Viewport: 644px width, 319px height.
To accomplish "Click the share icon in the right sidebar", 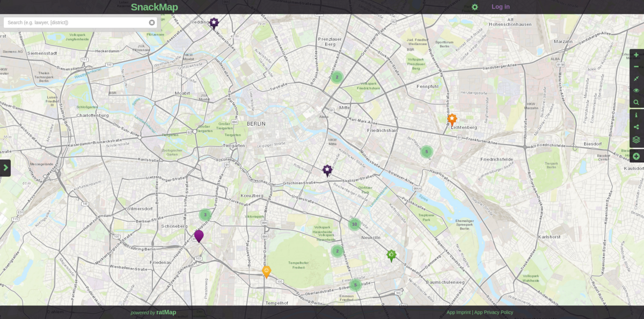I will click(x=636, y=127).
